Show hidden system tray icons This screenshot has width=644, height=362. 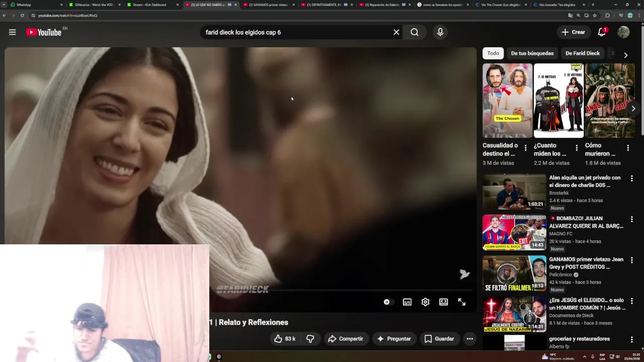pos(584,356)
